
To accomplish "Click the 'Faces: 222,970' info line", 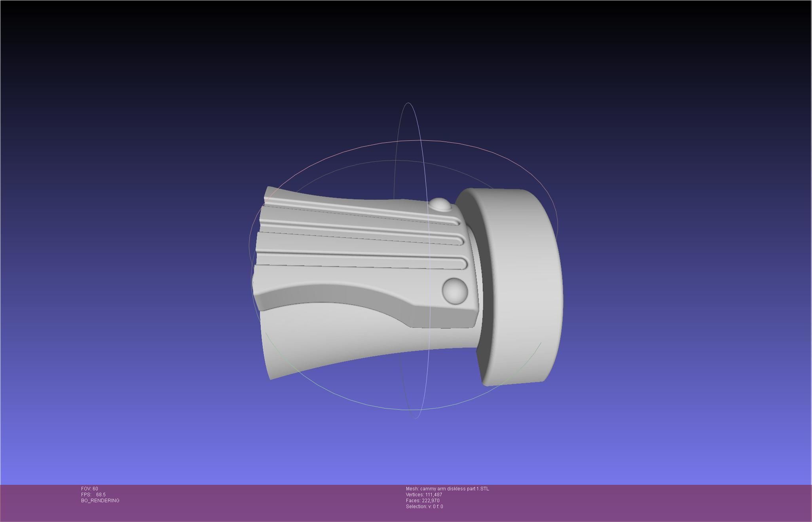I will click(x=423, y=501).
